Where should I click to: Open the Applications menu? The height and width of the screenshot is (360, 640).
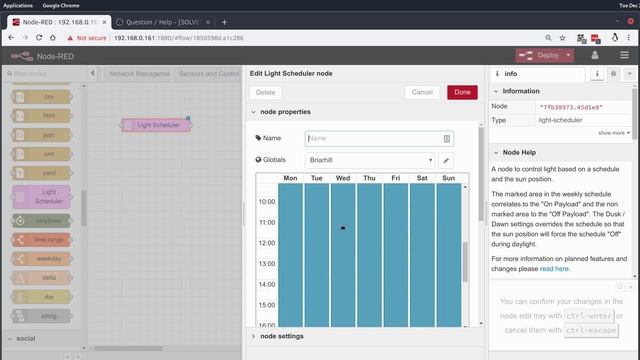(x=18, y=5)
